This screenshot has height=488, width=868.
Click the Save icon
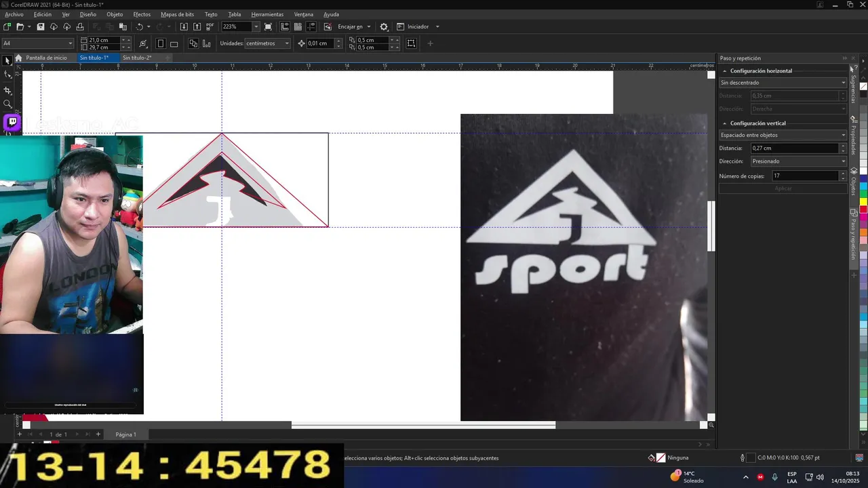point(41,26)
